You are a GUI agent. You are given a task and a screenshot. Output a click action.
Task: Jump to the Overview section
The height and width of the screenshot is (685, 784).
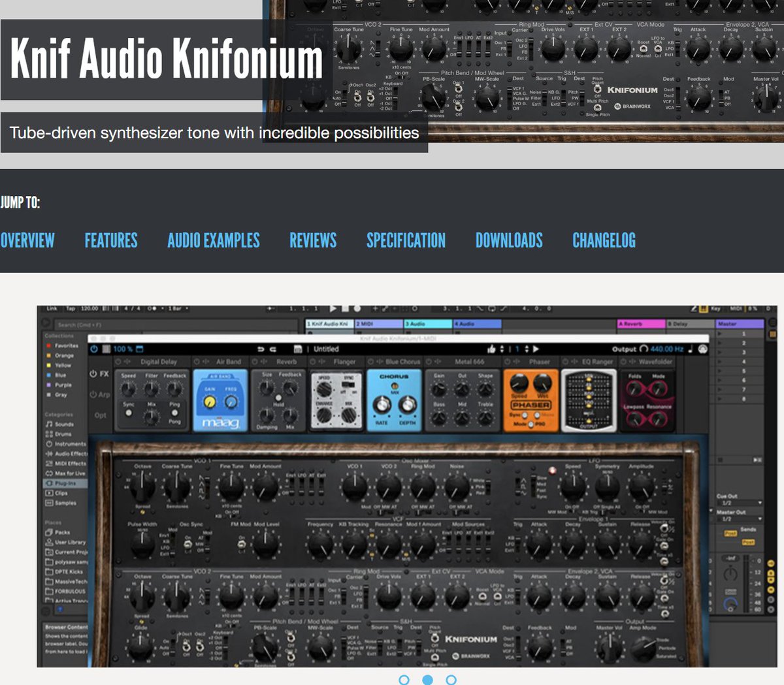point(27,240)
